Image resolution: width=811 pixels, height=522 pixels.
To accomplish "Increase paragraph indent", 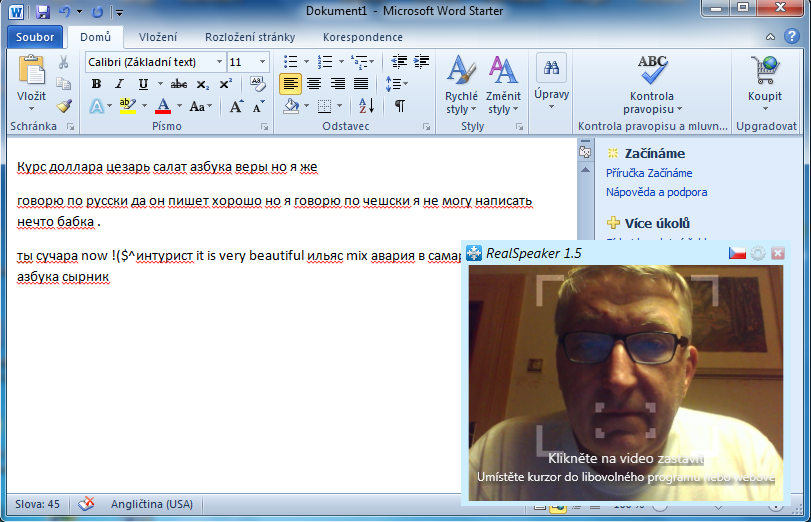I will [422, 62].
